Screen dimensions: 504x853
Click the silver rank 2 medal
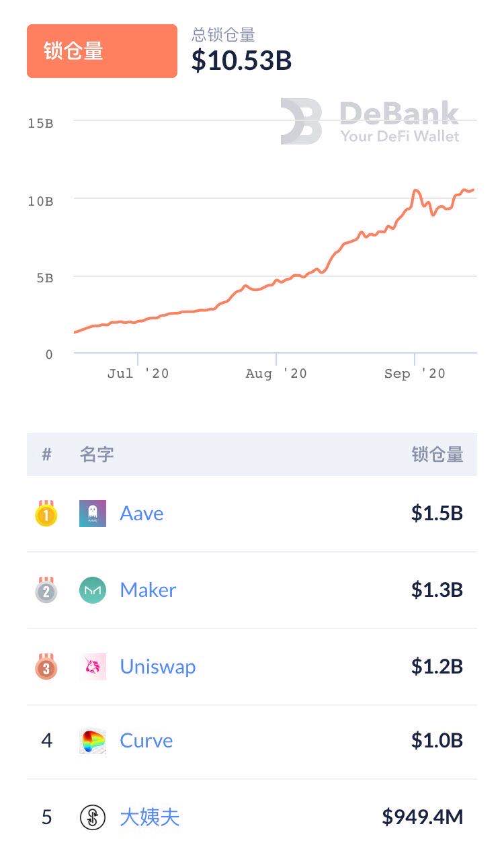click(x=46, y=590)
